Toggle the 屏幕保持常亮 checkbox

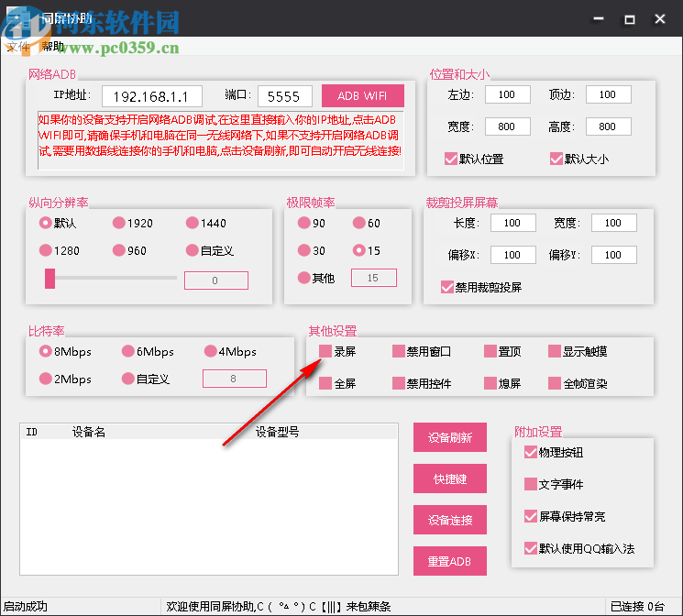click(531, 516)
